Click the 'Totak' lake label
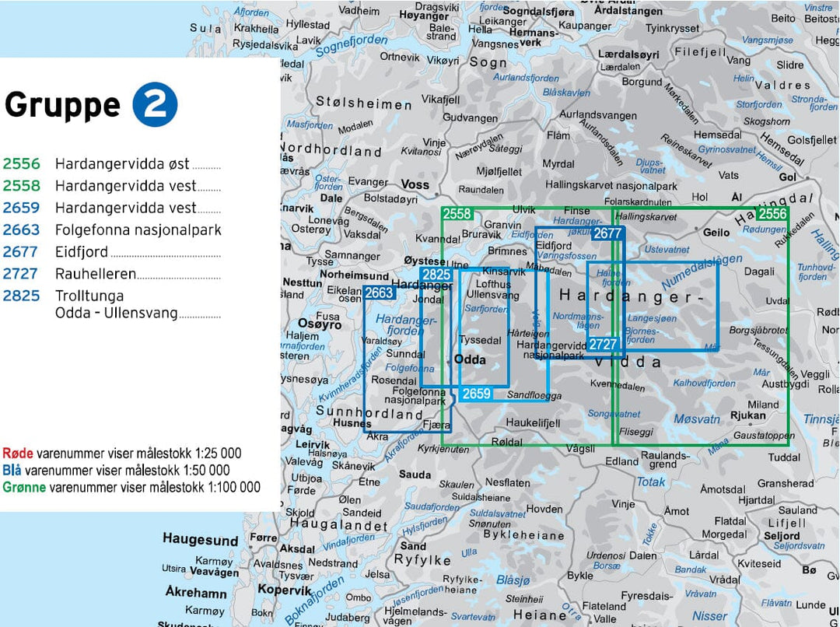 pos(650,482)
